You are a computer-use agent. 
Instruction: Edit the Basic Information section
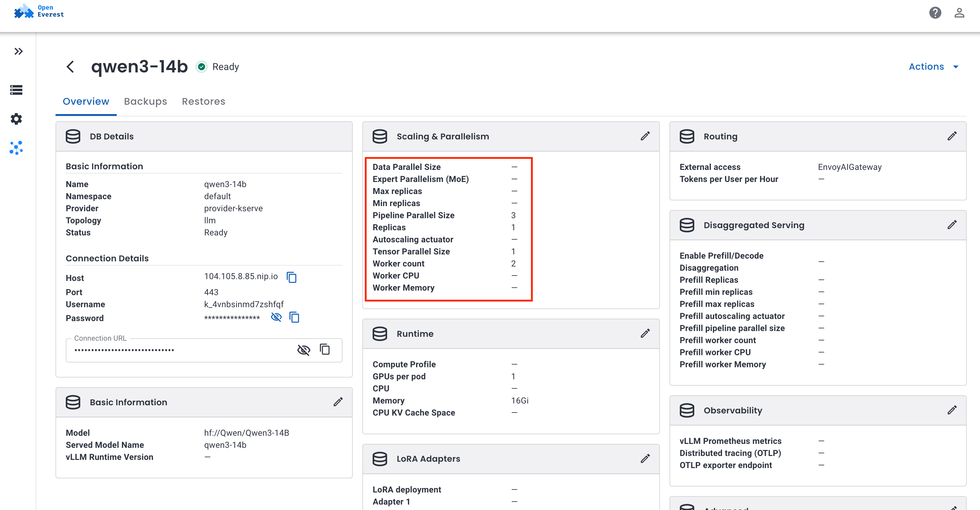click(x=338, y=402)
